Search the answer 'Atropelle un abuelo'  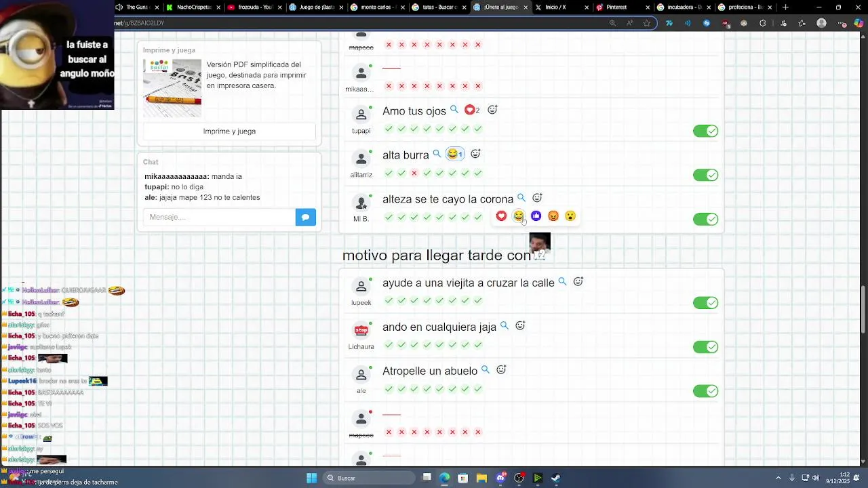(486, 369)
